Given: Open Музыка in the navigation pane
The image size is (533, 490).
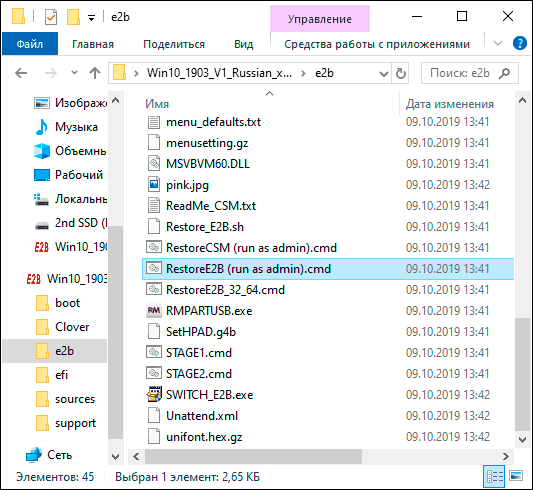Looking at the screenshot, I should 66,127.
